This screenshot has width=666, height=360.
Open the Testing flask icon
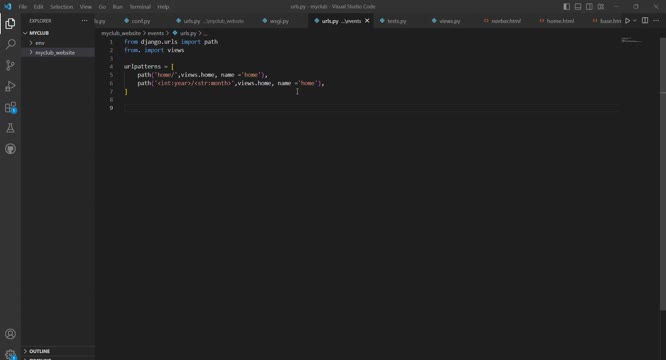10,128
